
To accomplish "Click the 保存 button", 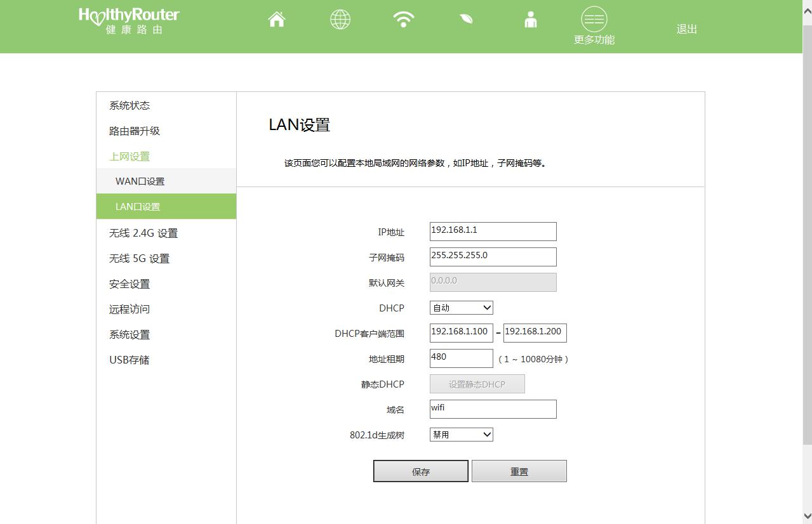I will point(421,471).
